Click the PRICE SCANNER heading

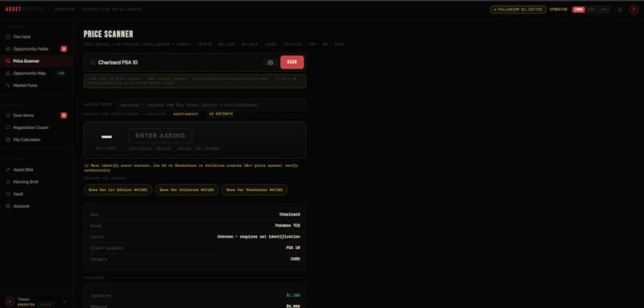pyautogui.click(x=109, y=35)
